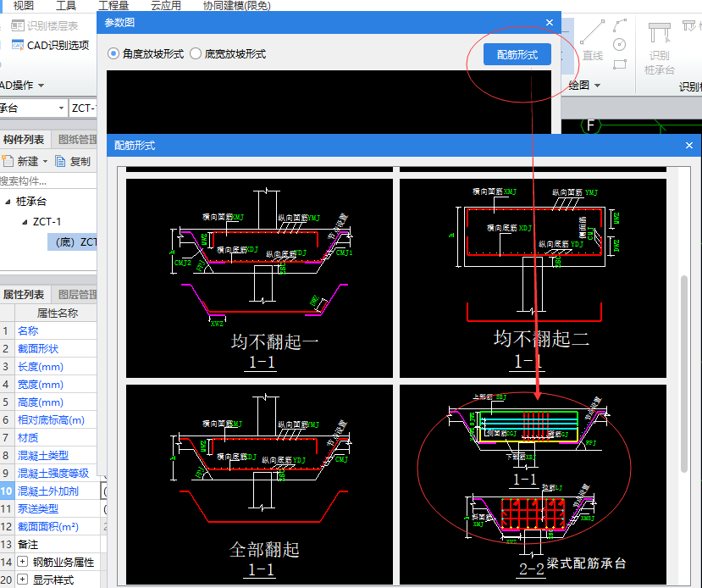Select the circle drawing tool
Screen dimensions: 702x588
pyautogui.click(x=619, y=44)
